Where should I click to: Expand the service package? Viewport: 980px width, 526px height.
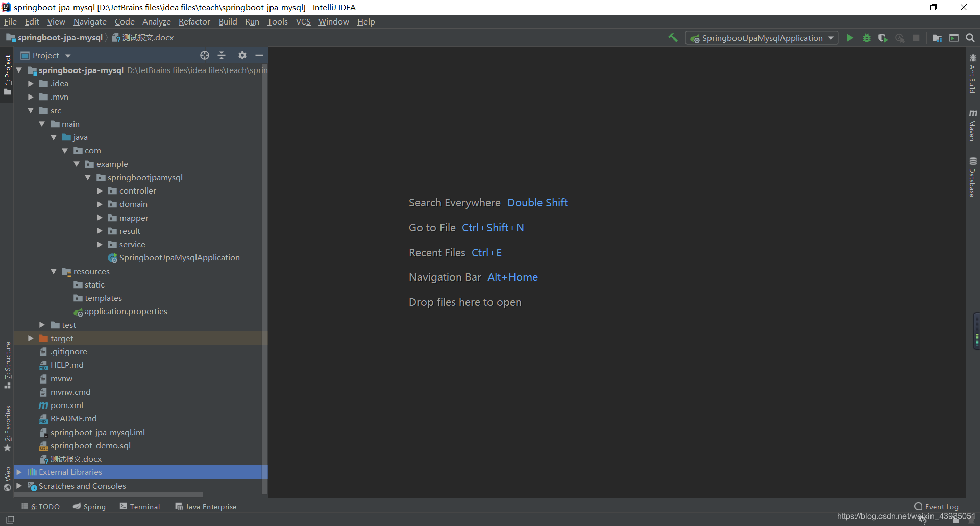(100, 245)
